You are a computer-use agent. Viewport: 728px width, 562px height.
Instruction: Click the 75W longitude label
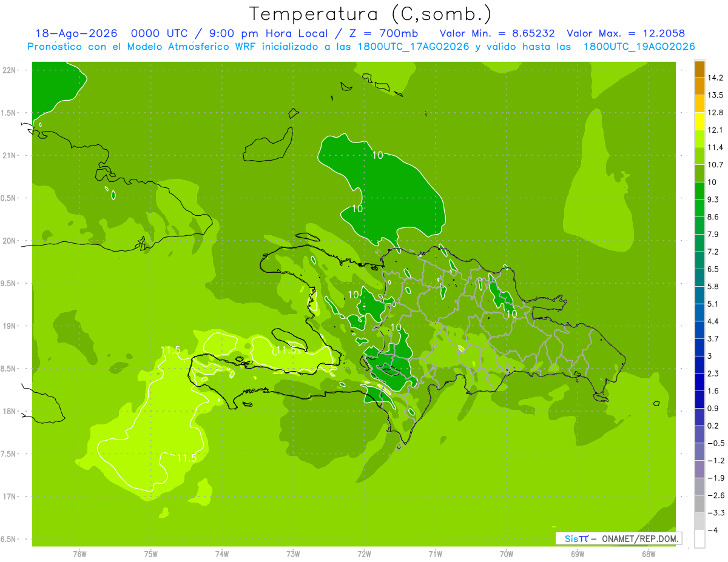point(150,554)
